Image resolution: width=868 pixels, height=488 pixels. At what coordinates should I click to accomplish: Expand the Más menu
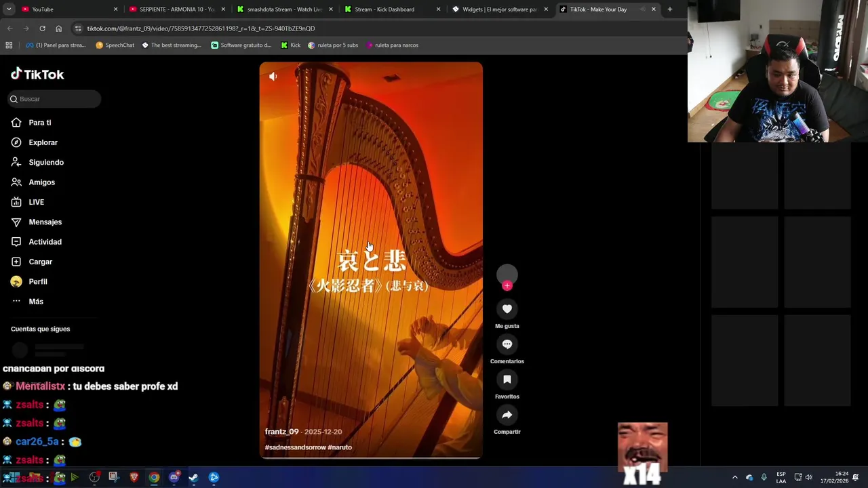tap(35, 302)
